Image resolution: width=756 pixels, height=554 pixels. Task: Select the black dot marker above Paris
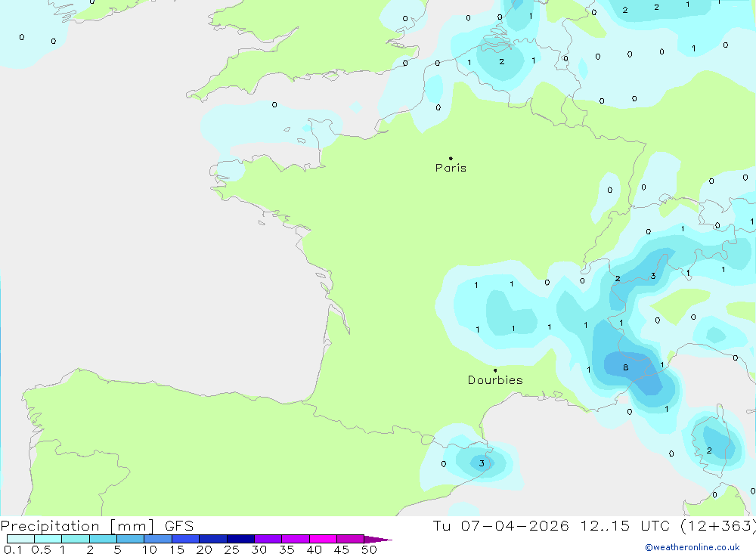[x=451, y=158]
